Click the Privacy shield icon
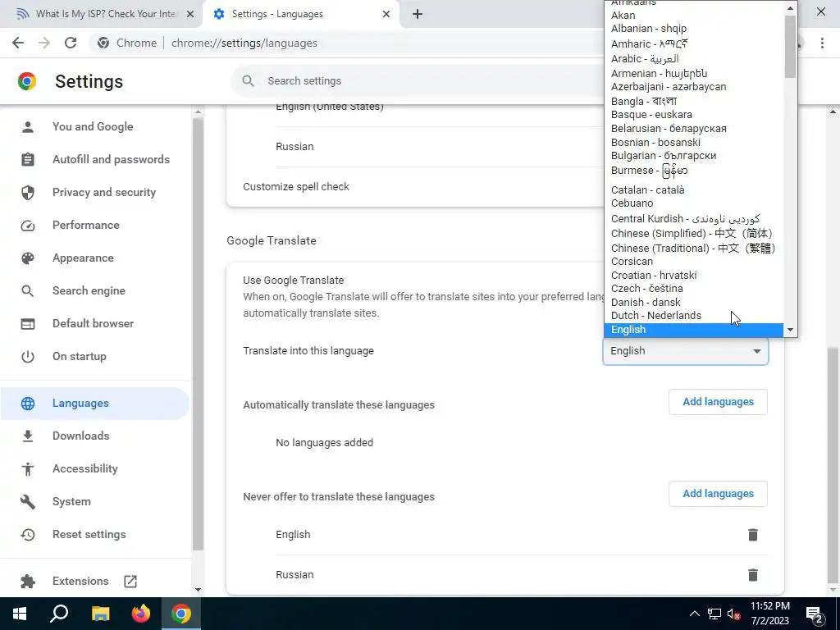Viewport: 840px width, 630px height. pos(28,192)
